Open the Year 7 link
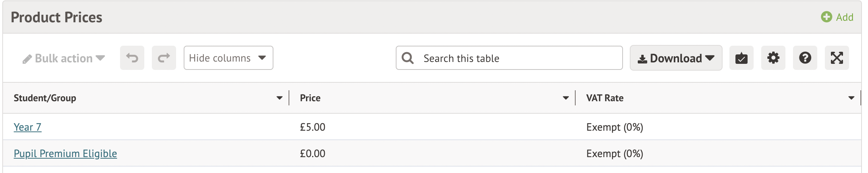The image size is (868, 173). [x=28, y=127]
